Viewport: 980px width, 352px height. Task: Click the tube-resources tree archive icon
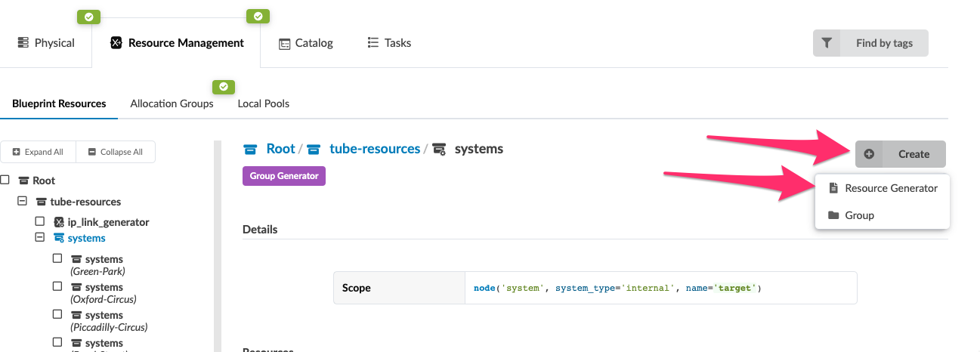coord(41,202)
